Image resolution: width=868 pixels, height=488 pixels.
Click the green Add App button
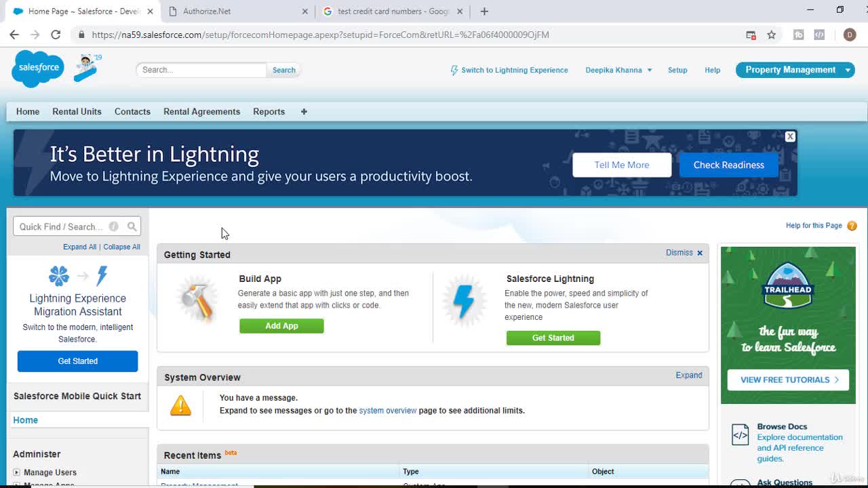click(x=281, y=326)
